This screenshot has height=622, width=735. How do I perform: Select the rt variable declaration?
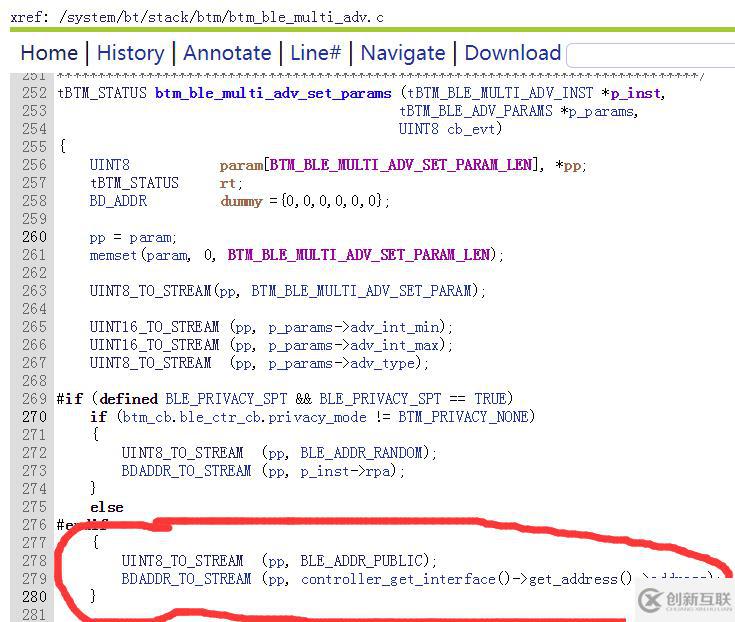coord(227,183)
